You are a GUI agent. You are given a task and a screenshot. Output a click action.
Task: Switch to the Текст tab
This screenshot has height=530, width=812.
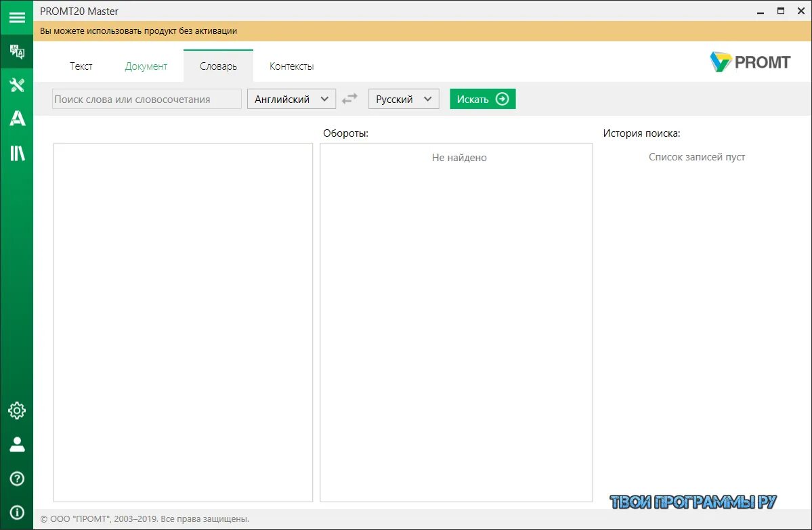pyautogui.click(x=81, y=66)
